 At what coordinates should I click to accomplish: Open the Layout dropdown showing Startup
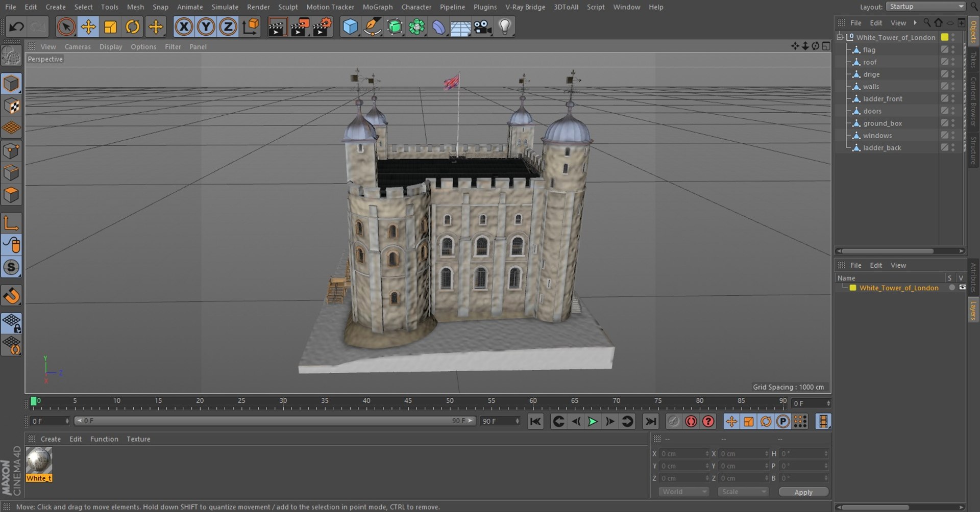(x=927, y=7)
